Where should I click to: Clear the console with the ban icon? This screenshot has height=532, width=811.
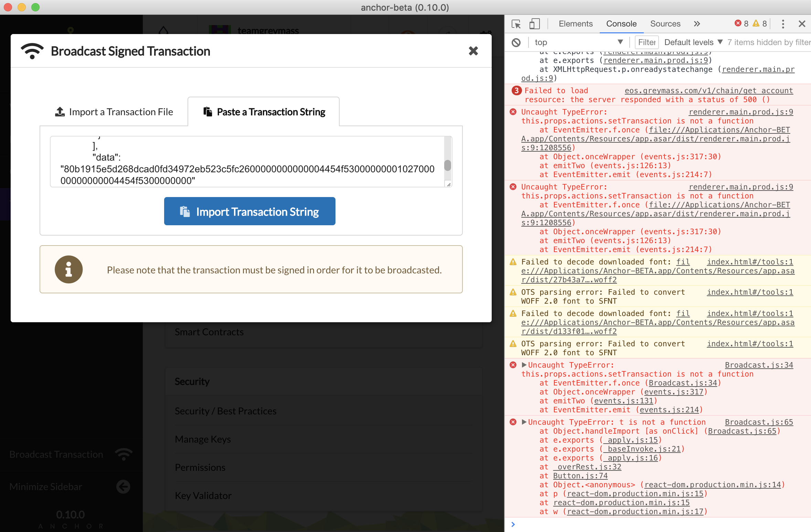click(x=516, y=42)
